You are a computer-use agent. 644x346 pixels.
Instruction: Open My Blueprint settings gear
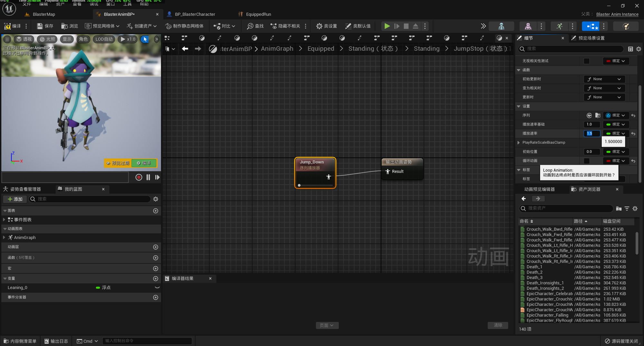click(x=156, y=199)
